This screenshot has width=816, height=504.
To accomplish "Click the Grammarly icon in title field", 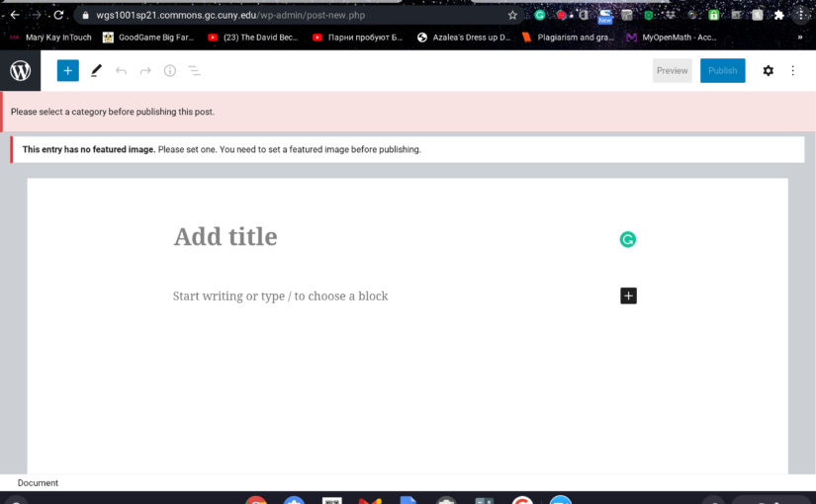I will tap(628, 239).
